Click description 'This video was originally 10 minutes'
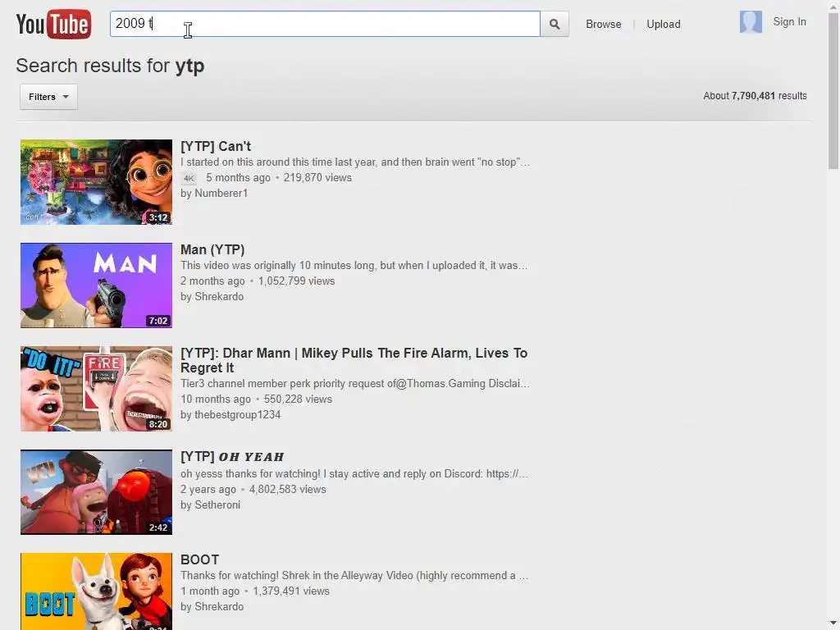 [x=354, y=266]
